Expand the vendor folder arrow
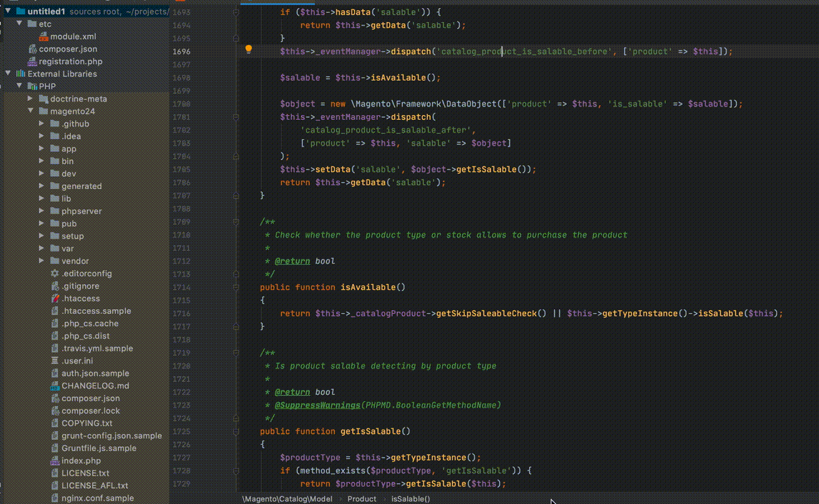The height and width of the screenshot is (504, 819). [42, 261]
